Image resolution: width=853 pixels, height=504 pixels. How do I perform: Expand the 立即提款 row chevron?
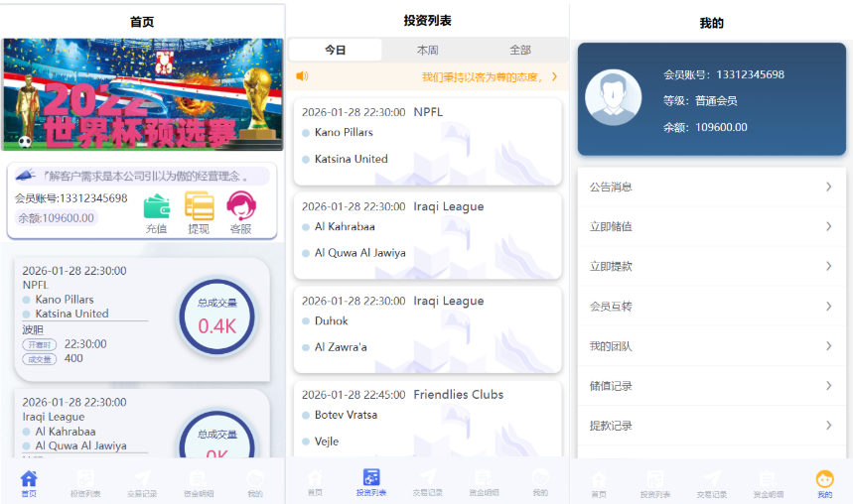click(828, 266)
